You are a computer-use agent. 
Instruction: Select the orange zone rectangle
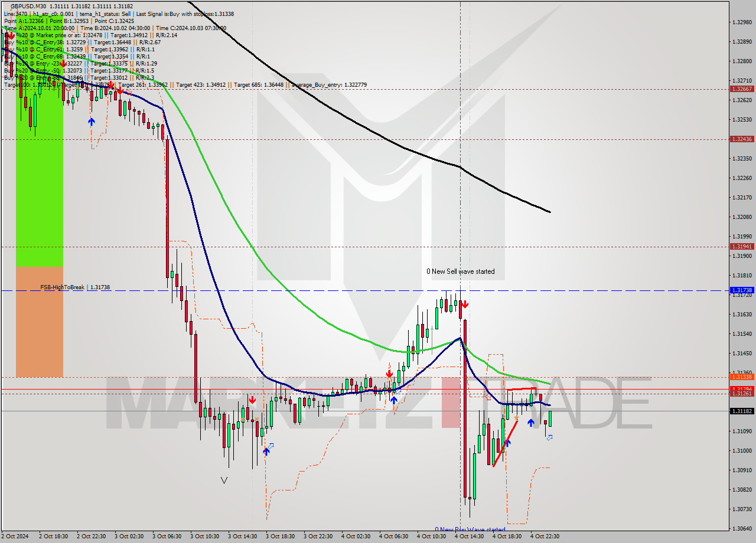[x=40, y=322]
